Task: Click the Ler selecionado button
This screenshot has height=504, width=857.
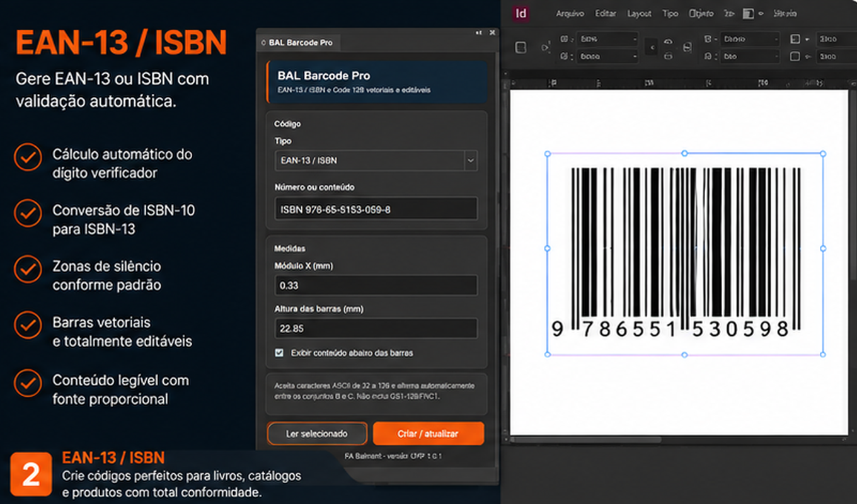Action: 317,433
